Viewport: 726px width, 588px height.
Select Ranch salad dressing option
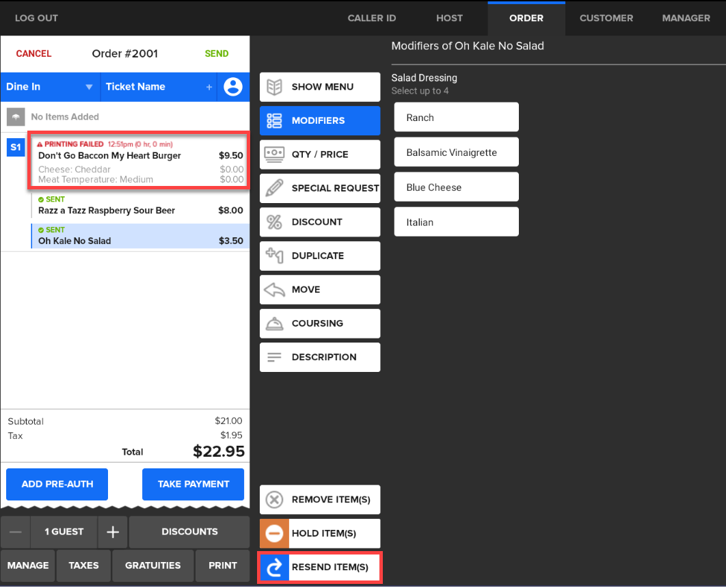click(456, 118)
